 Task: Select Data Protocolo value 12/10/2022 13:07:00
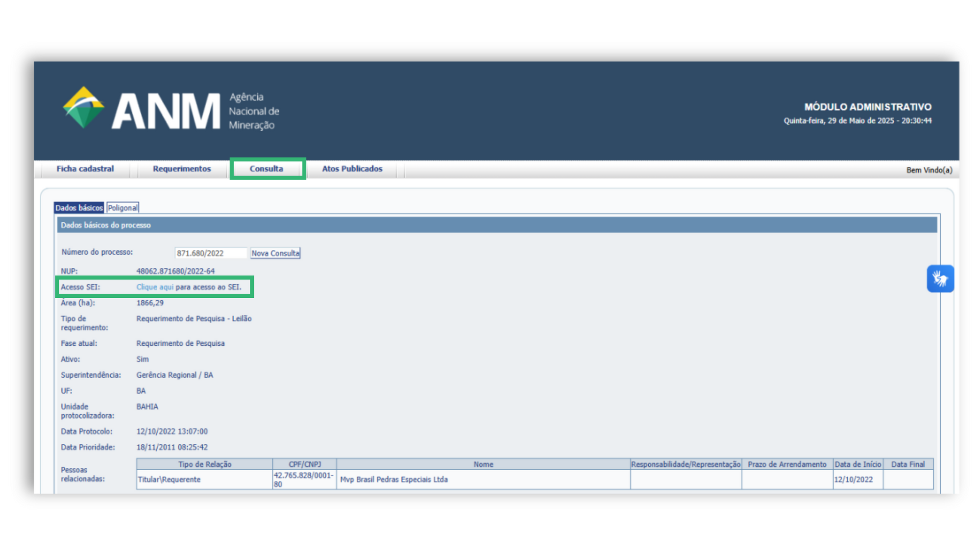coord(172,431)
